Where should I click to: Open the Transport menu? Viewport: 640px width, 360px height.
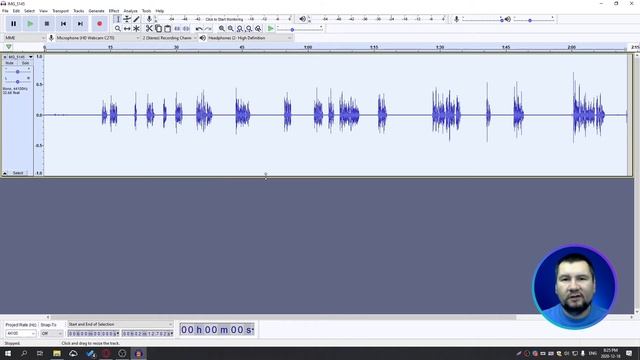60,11
